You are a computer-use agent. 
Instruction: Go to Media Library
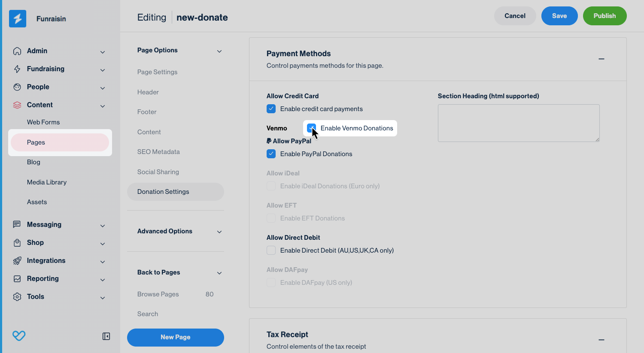pyautogui.click(x=47, y=182)
